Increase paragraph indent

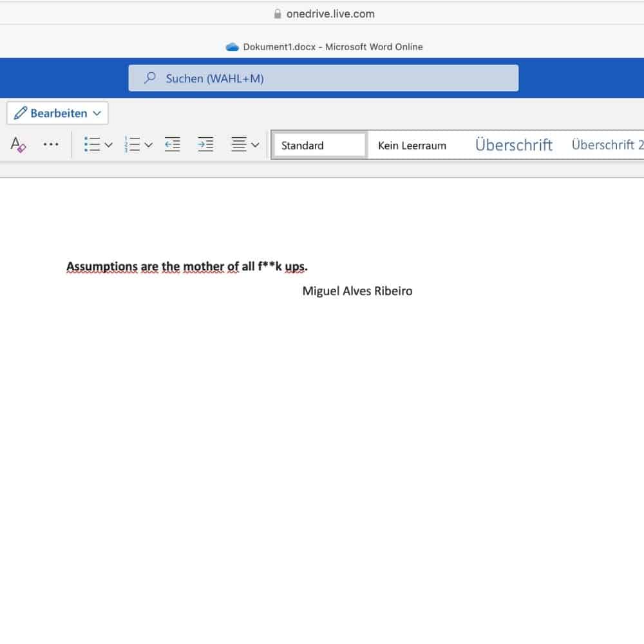click(205, 144)
